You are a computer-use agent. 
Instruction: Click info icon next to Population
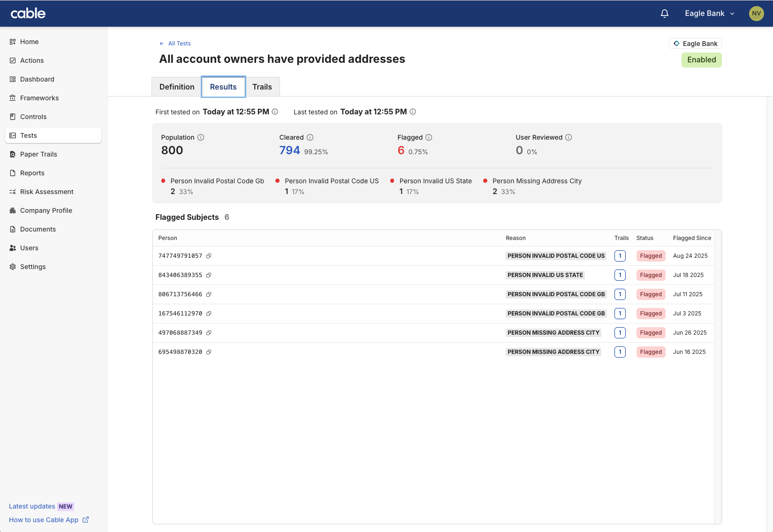(201, 137)
